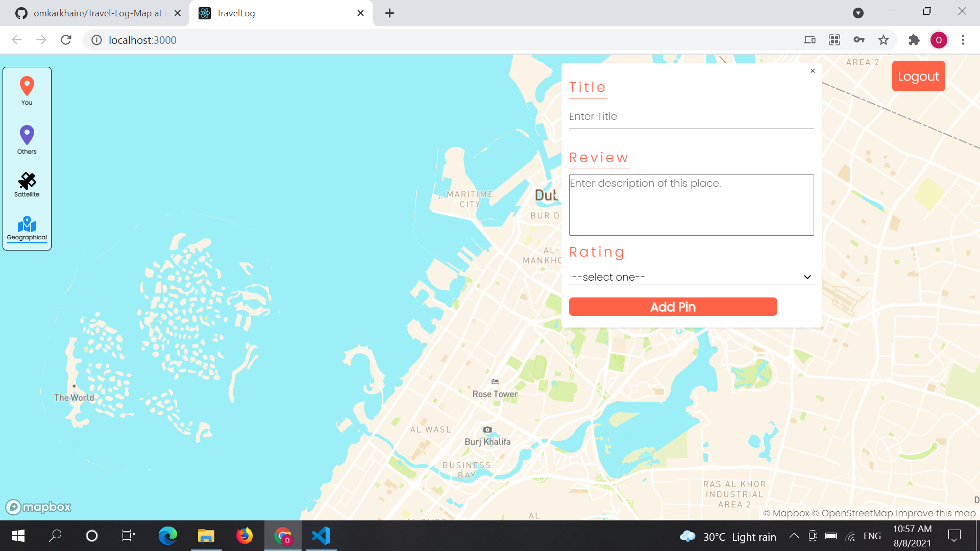Click the Logout button
The width and height of the screenshot is (980, 551).
coord(918,77)
